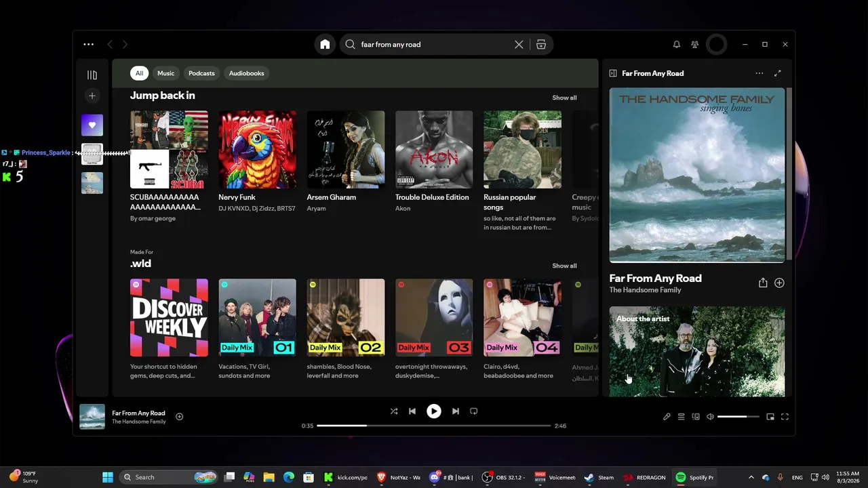868x488 pixels.
Task: Click The Handsome Family under panel title
Action: coord(645,290)
